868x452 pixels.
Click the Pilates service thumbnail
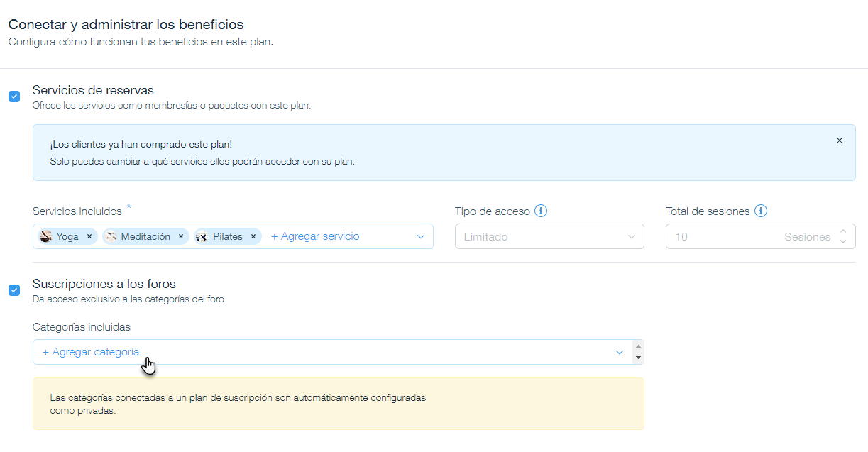[x=202, y=236]
